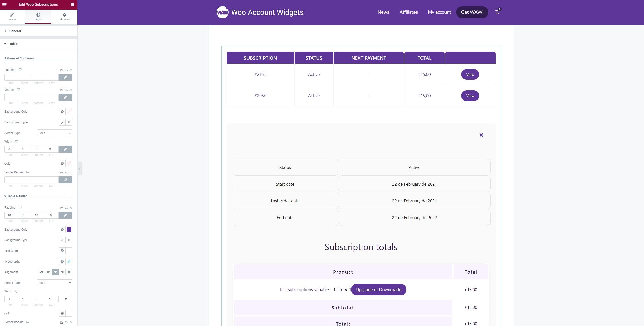Link the Table Header border Width values
This screenshot has height=326, width=644.
click(x=65, y=299)
